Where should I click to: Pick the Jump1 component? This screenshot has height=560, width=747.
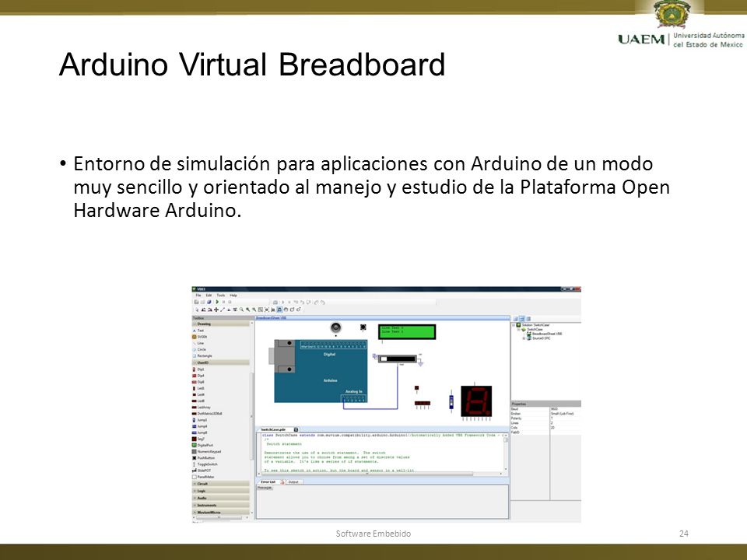(199, 420)
